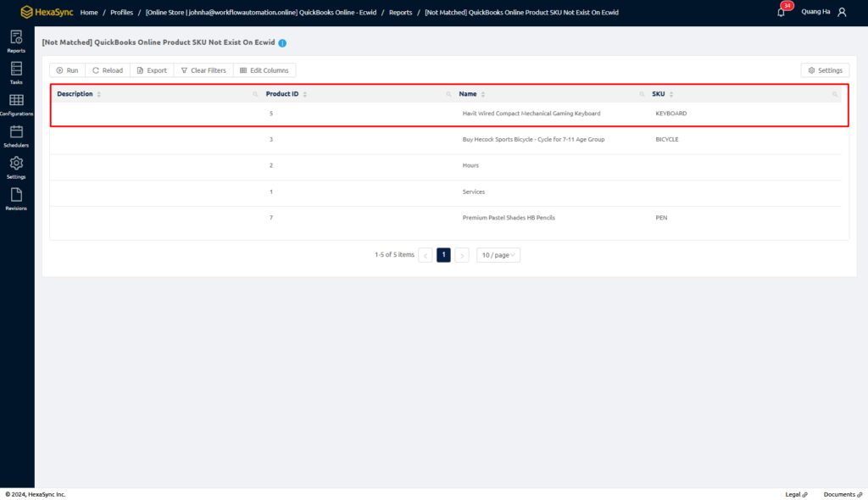Sort by the SKU column arrows

(x=671, y=94)
